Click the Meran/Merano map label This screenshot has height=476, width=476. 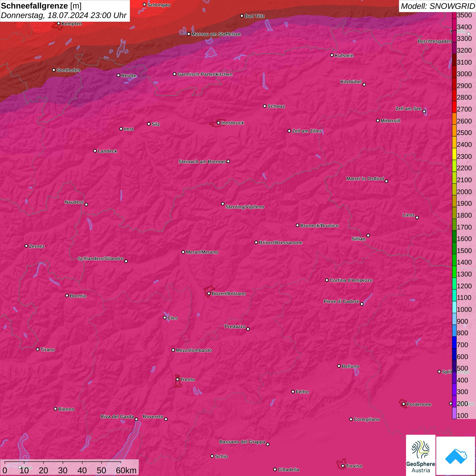tap(202, 252)
